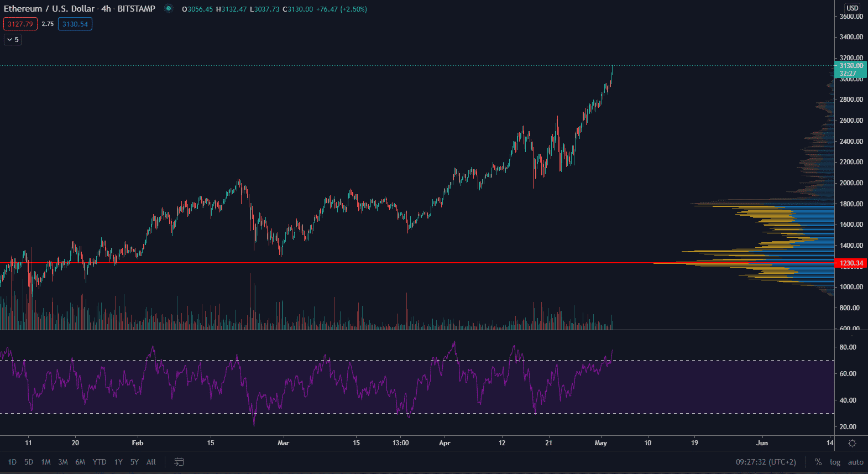
Task: Click the blue 3130.54 buy price button
Action: [x=75, y=24]
